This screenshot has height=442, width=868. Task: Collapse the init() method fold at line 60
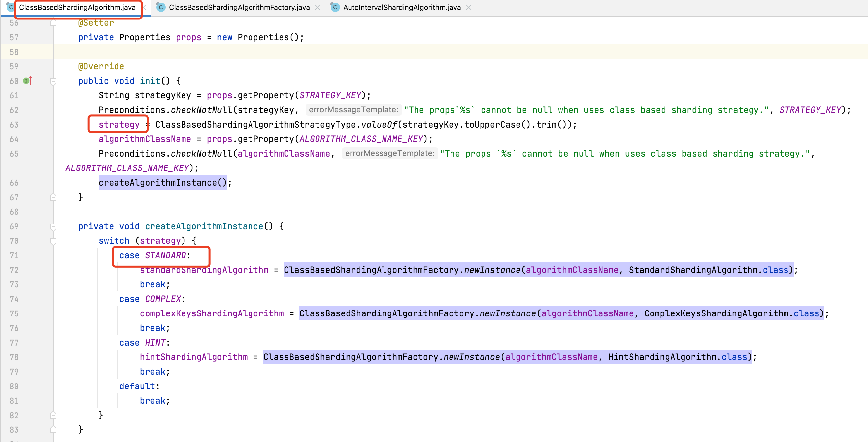coord(53,81)
